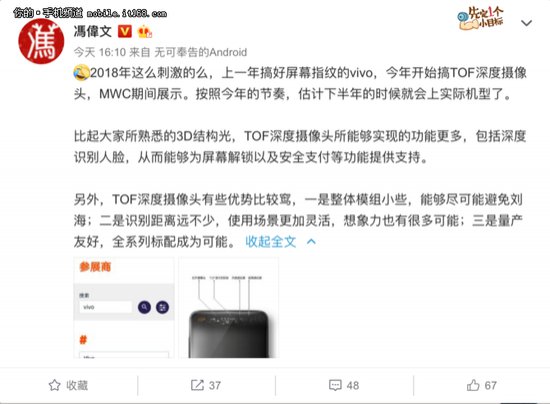Click the crown membership badge icon
Screen dimensions: 550x404
145,32
